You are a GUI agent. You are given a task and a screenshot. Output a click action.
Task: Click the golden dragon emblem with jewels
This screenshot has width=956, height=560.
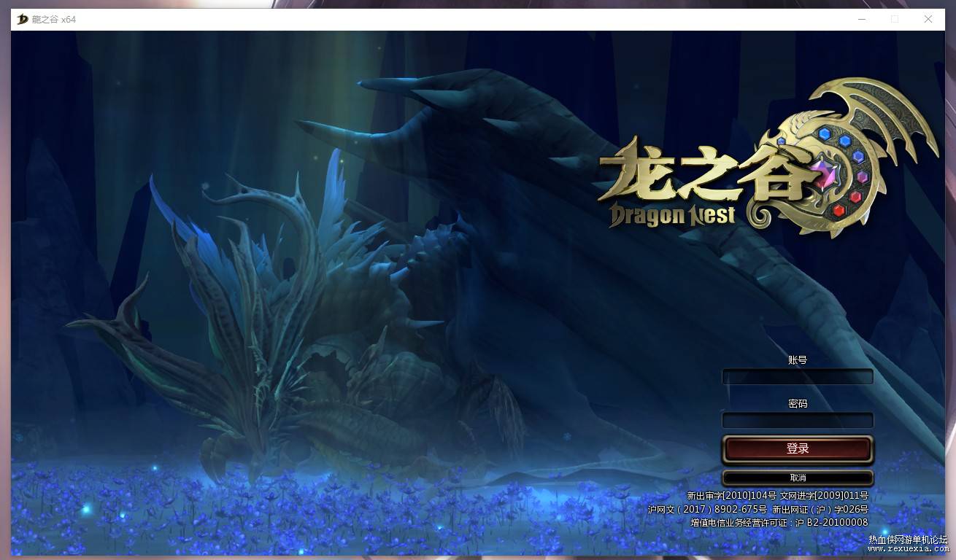846,158
